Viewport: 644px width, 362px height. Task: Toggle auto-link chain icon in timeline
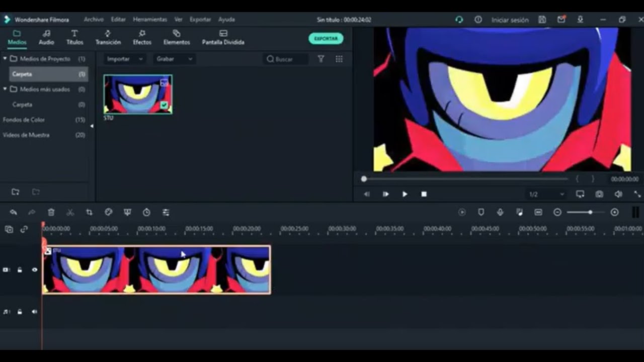pos(24,229)
